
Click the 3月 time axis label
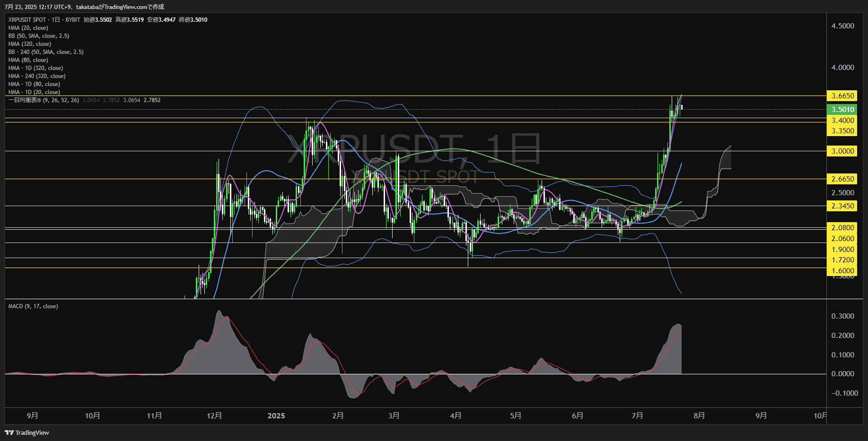pyautogui.click(x=394, y=416)
